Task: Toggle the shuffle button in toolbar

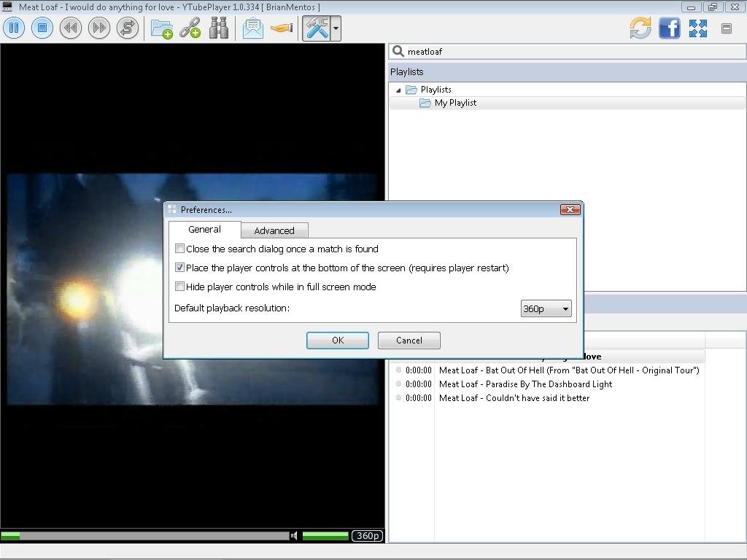Action: pos(128,28)
